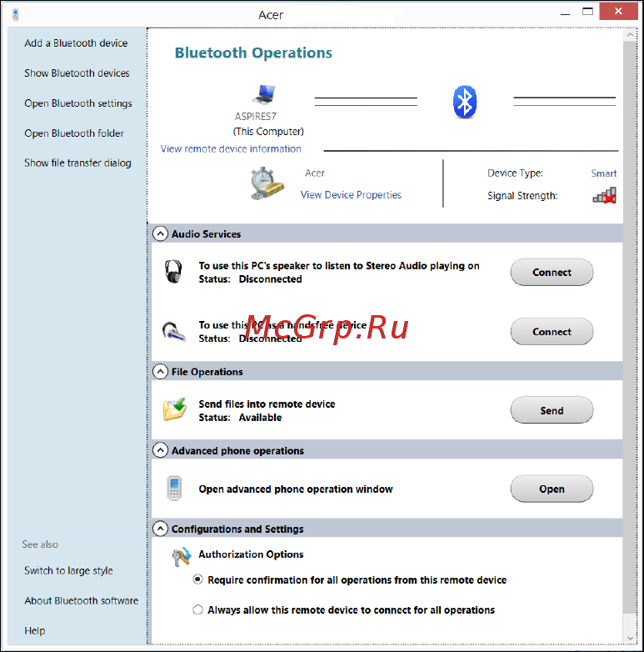Click the (This Computer) label
This screenshot has height=652, width=644.
268,132
